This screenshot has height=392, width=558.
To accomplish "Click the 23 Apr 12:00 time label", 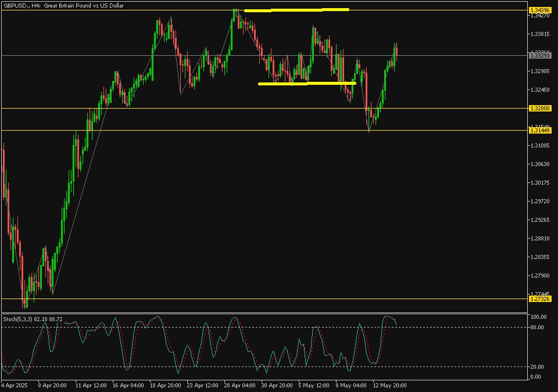I will (x=201, y=385).
